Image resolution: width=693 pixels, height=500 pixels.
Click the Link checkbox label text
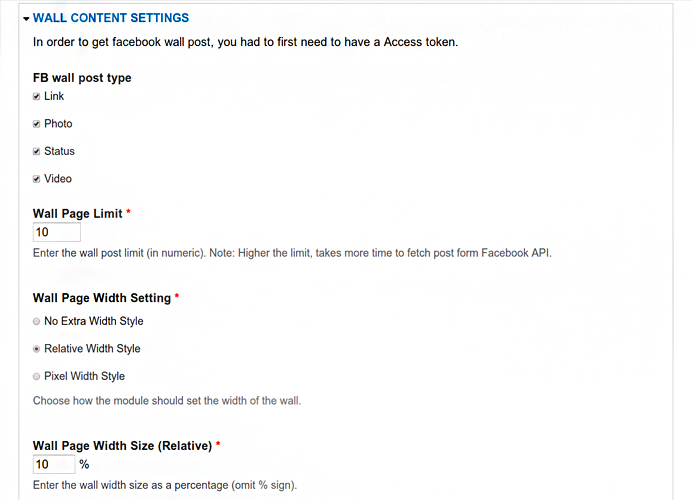[x=54, y=96]
